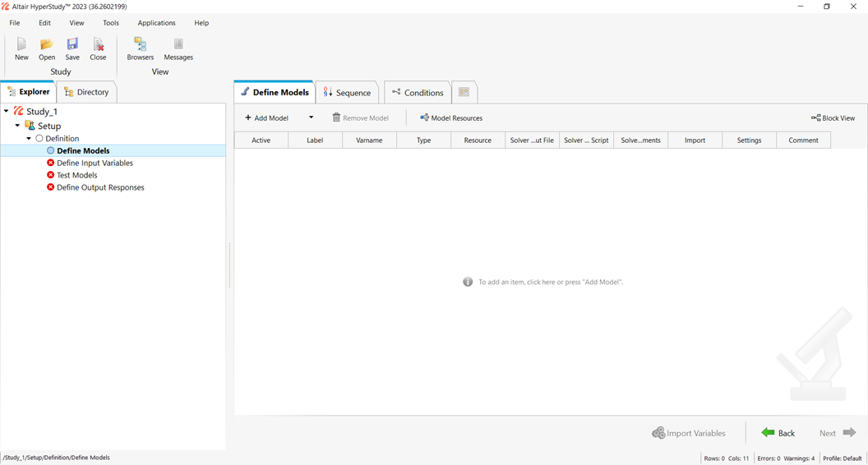This screenshot has height=465, width=868.
Task: Click the Resource column header
Action: tap(478, 140)
